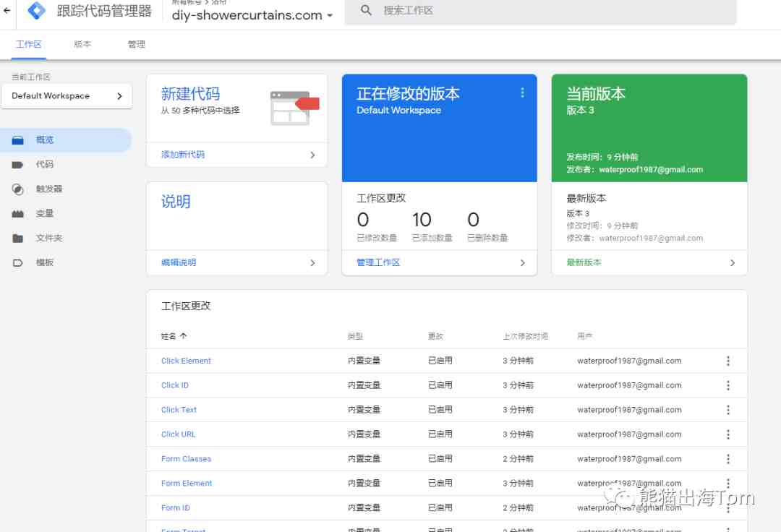This screenshot has height=532, width=781.
Task: Open the Click Element variable link
Action: 187,361
